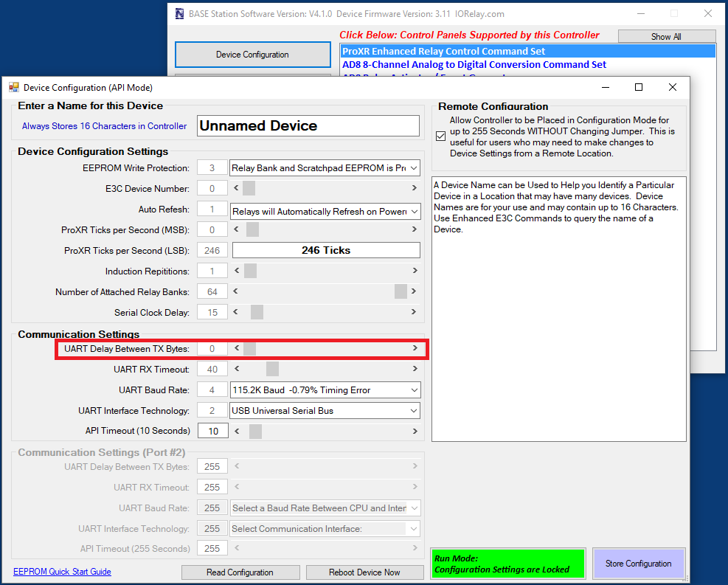Open the EEPROM Write Protection dropdown
Image resolution: width=728 pixels, height=585 pixels.
[413, 168]
